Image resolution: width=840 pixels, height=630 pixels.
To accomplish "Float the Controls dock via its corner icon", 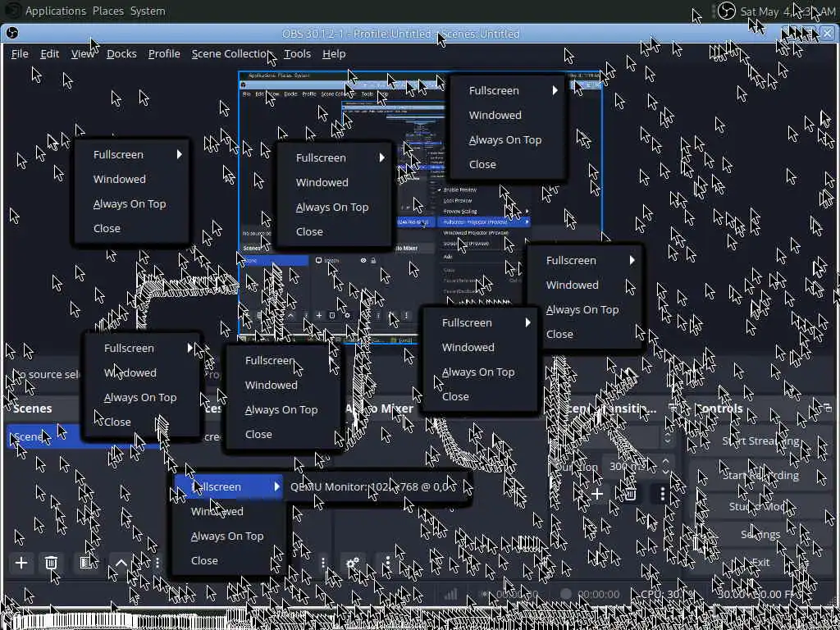I will coord(827,409).
